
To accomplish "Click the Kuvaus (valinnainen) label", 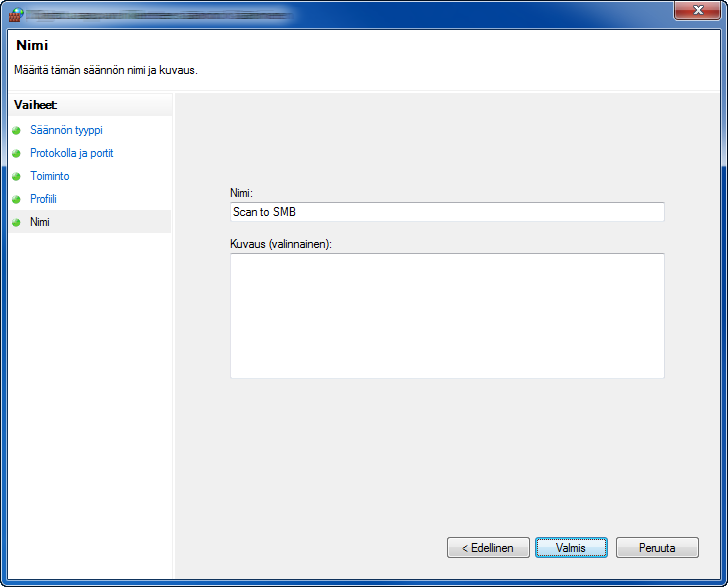I will 281,244.
